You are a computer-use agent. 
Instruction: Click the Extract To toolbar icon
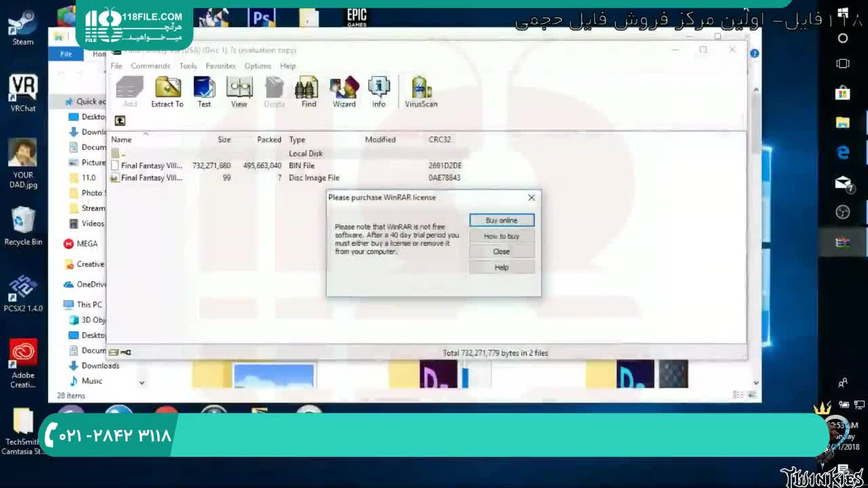tap(167, 91)
